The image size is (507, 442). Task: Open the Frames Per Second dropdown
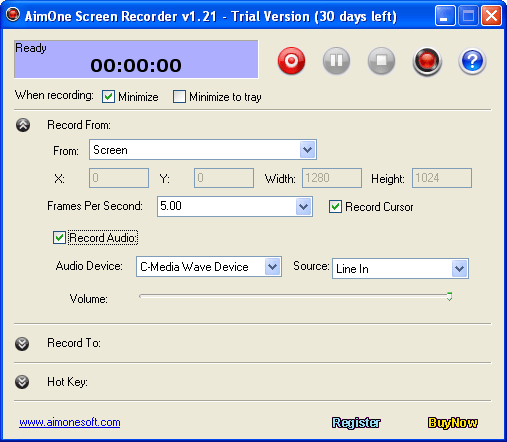pos(235,206)
